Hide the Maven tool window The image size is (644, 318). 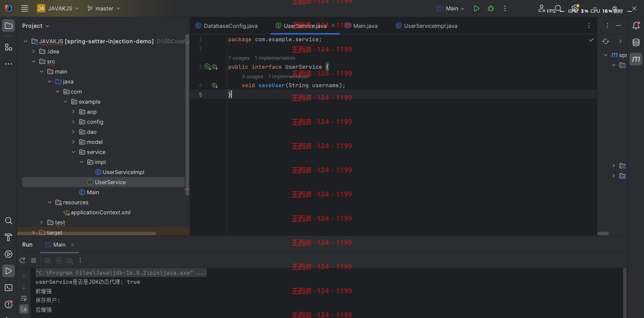(x=618, y=26)
